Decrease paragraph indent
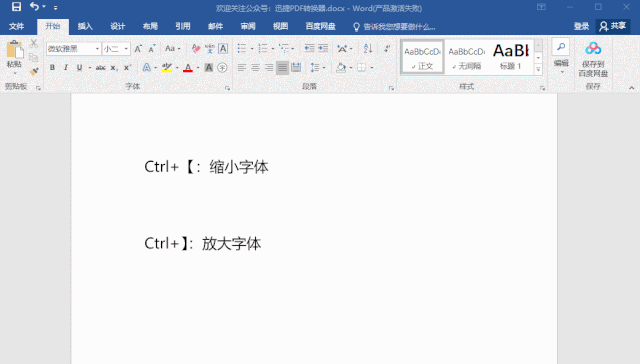Image resolution: width=640 pixels, height=364 pixels. pyautogui.click(x=309, y=49)
